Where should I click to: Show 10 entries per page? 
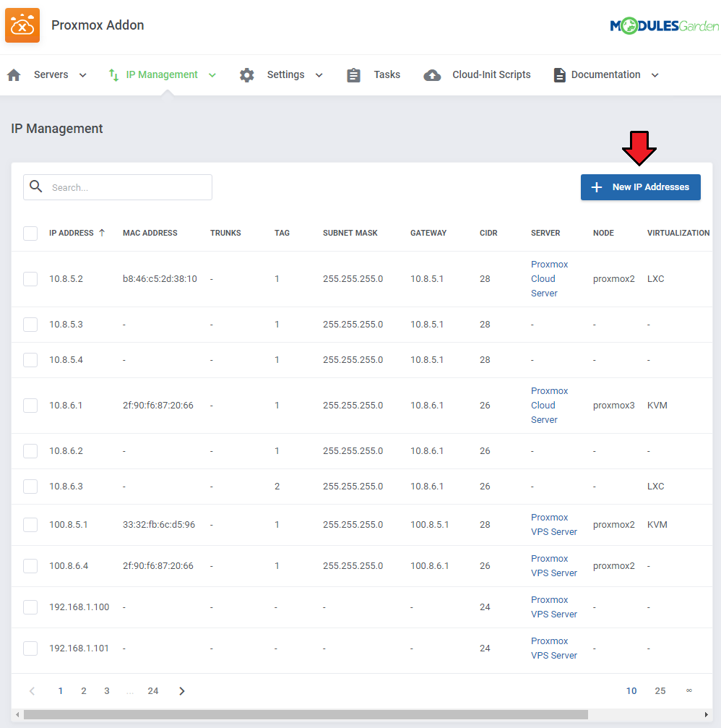(631, 691)
